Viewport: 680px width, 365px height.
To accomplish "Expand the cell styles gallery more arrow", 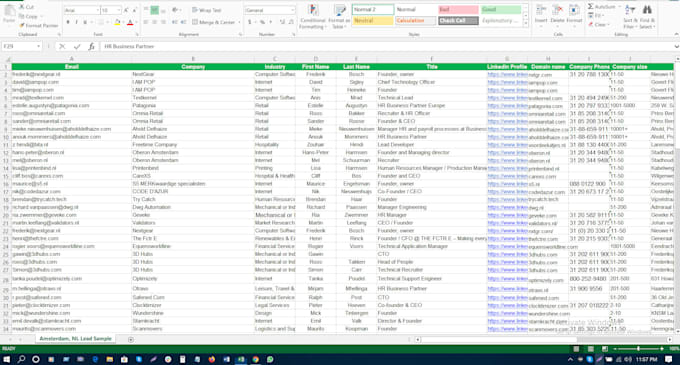I will (x=526, y=23).
